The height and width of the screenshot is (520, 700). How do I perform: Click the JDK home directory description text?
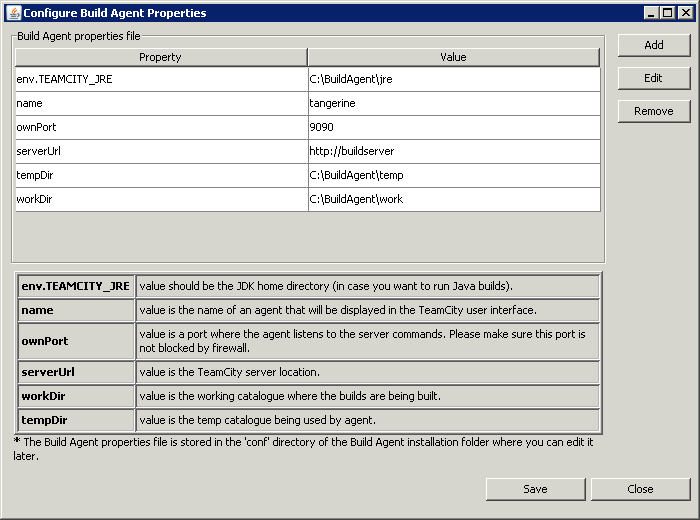coord(326,286)
